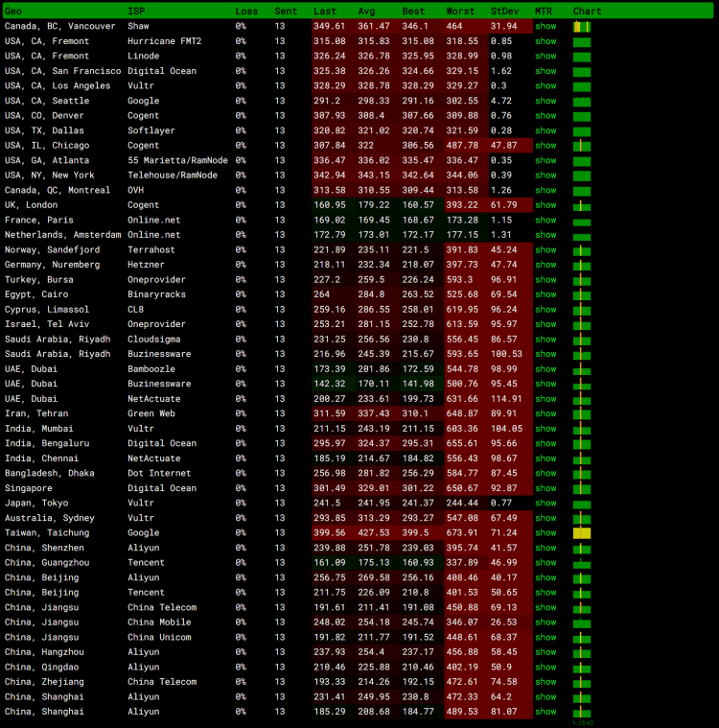Open show link for Egypt, Cairo Binaryracks
719x728 pixels.
545,294
